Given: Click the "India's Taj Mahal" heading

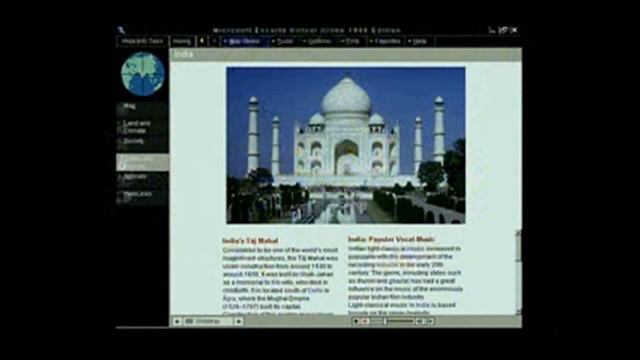Looking at the screenshot, I should pyautogui.click(x=250, y=240).
